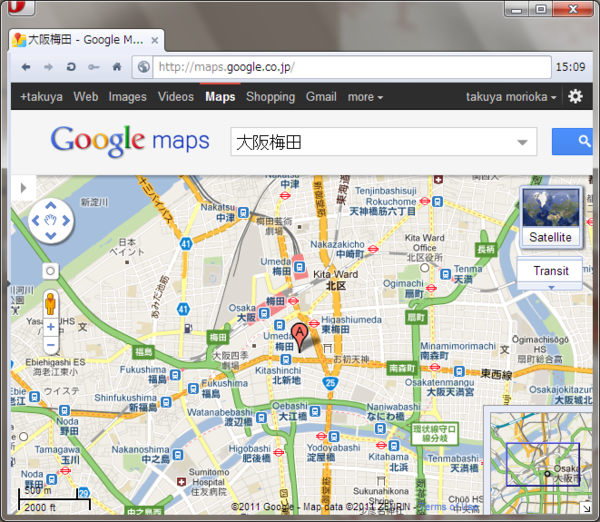Pick up the Street View pegman
The height and width of the screenshot is (522, 600).
50,303
